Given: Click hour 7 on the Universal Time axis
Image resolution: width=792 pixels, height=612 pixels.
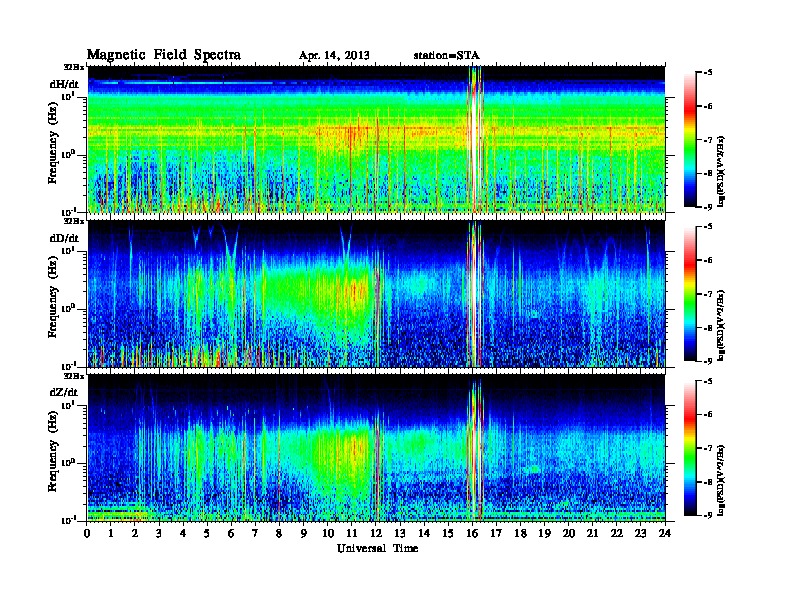Looking at the screenshot, I should 255,533.
